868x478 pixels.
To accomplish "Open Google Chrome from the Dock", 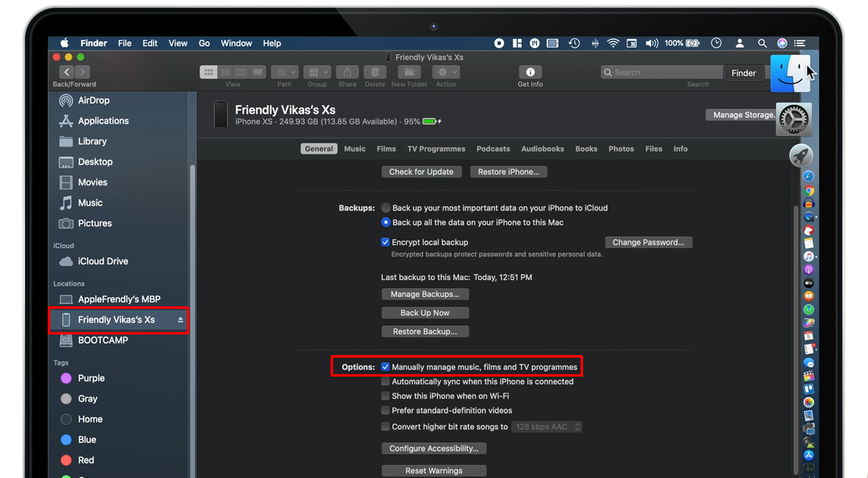I will 809,191.
